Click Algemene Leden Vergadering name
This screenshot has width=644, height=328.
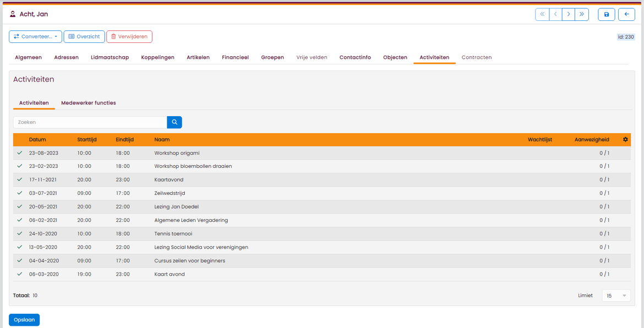coord(191,220)
